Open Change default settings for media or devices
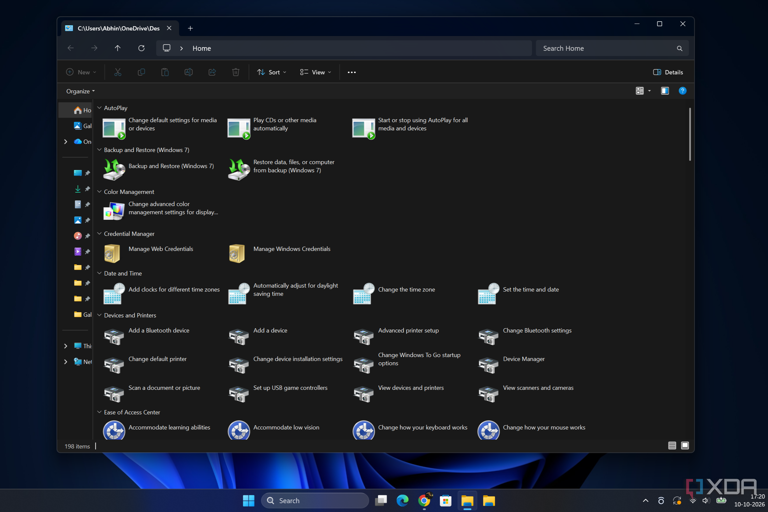 tap(160, 128)
